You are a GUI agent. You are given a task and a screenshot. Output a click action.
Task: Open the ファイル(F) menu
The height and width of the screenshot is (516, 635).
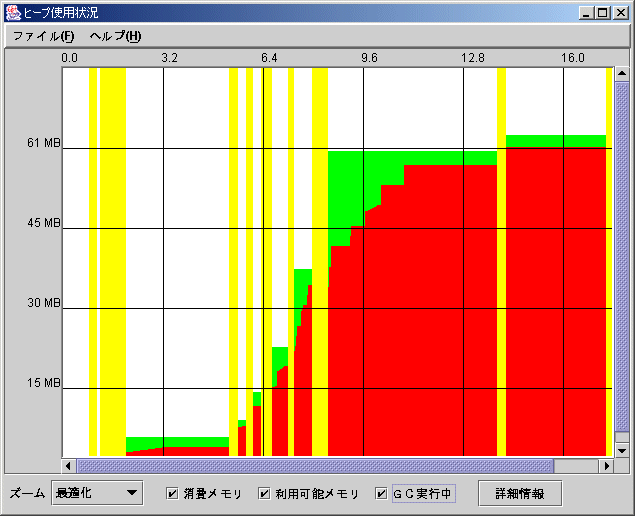coord(43,35)
